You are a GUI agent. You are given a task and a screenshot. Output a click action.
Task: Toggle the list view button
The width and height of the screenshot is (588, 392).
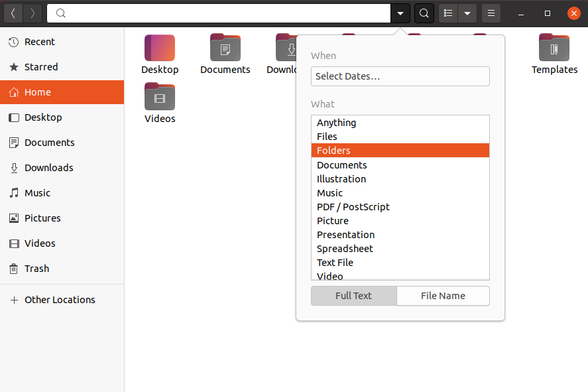[448, 13]
